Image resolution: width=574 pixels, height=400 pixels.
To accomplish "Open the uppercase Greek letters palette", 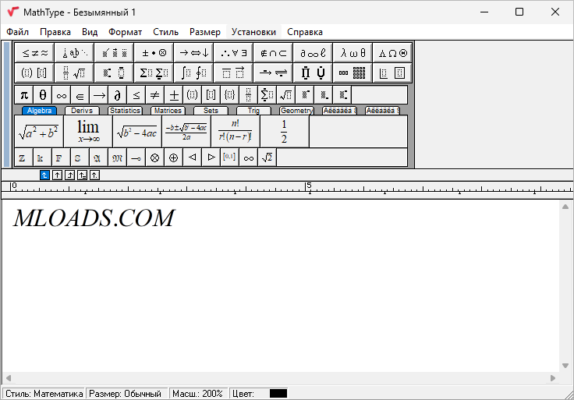I will [x=393, y=53].
